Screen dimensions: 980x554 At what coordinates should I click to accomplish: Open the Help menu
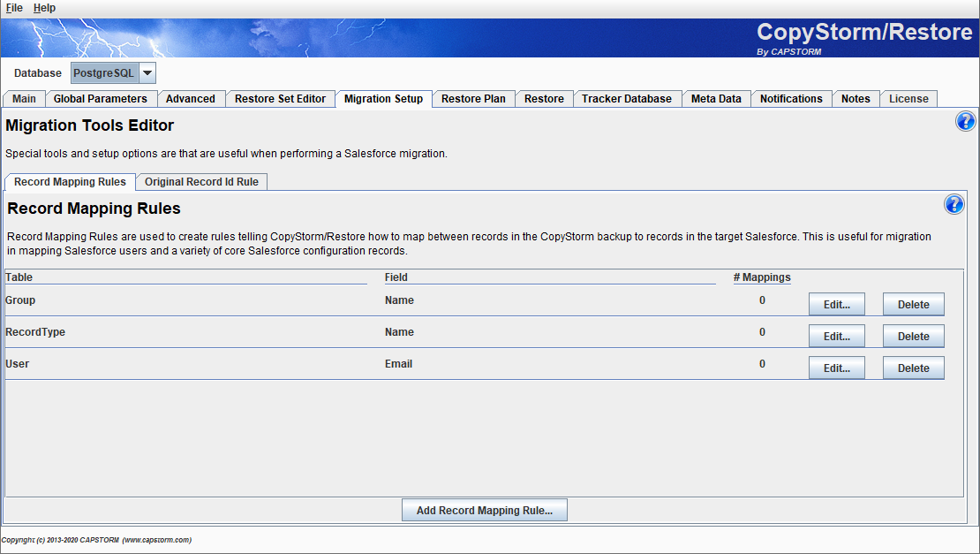[44, 7]
